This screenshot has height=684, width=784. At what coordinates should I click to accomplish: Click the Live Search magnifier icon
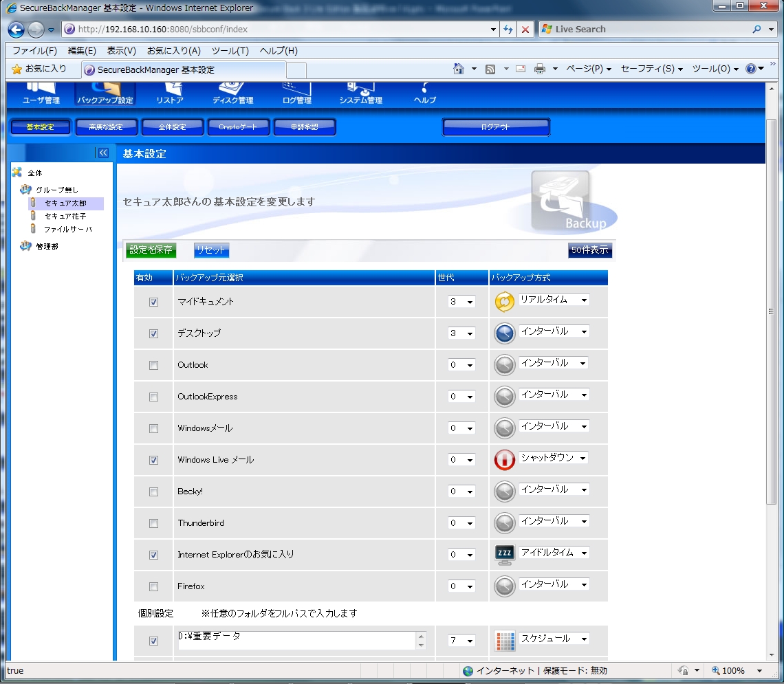pyautogui.click(x=757, y=30)
